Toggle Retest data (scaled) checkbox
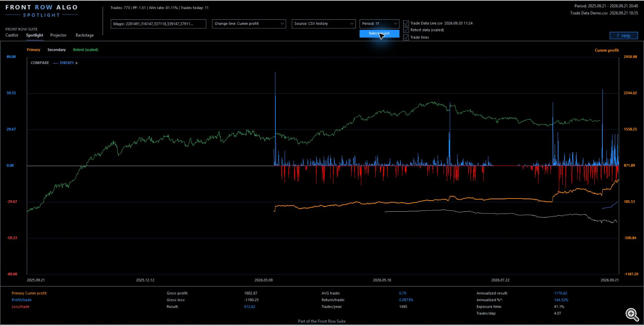This screenshot has height=326, width=644. [406, 30]
